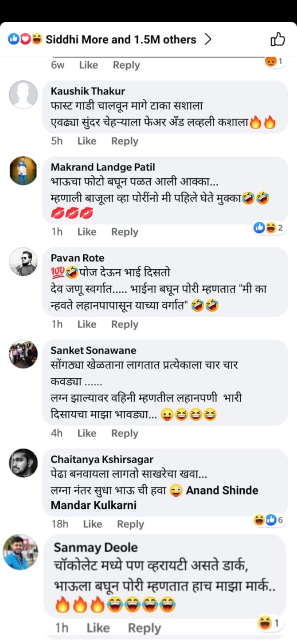This screenshot has width=297, height=644.
Task: Open Kaushik Thakur's default profile avatar
Action: point(23,94)
